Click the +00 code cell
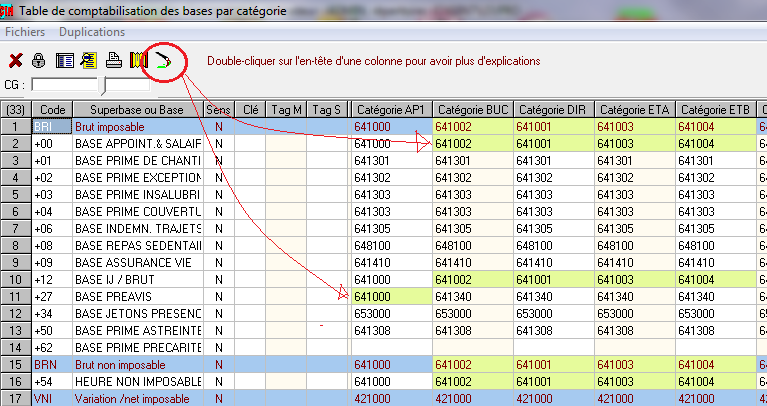The width and height of the screenshot is (767, 406). [52, 144]
